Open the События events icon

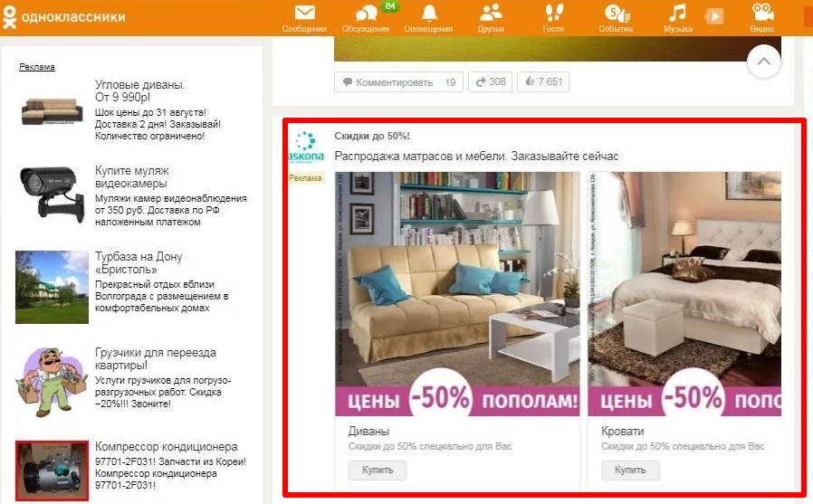[x=616, y=14]
